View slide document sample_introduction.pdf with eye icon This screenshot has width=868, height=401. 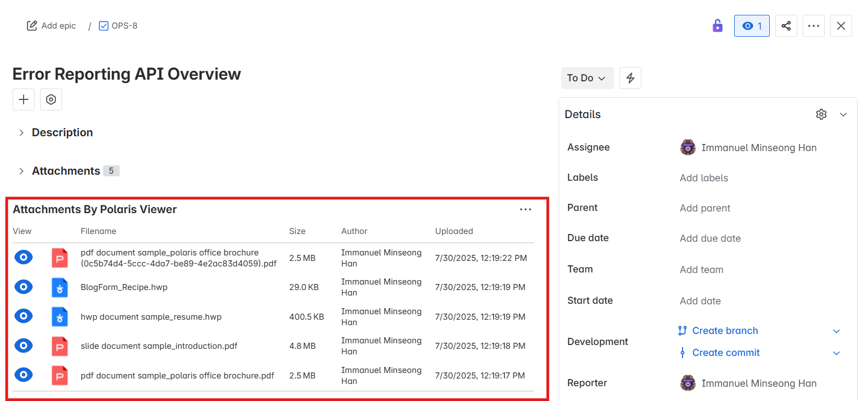pyautogui.click(x=24, y=346)
